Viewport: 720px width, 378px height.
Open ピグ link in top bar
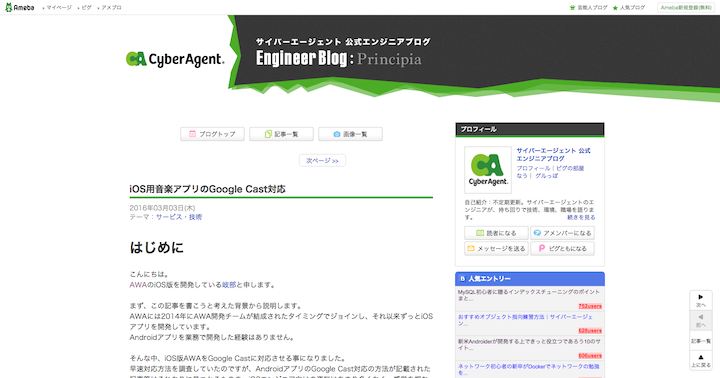point(86,8)
